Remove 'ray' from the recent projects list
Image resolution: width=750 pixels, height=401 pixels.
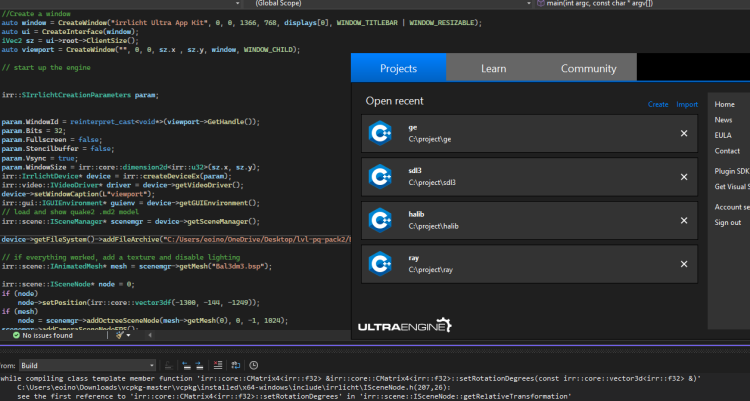click(684, 264)
